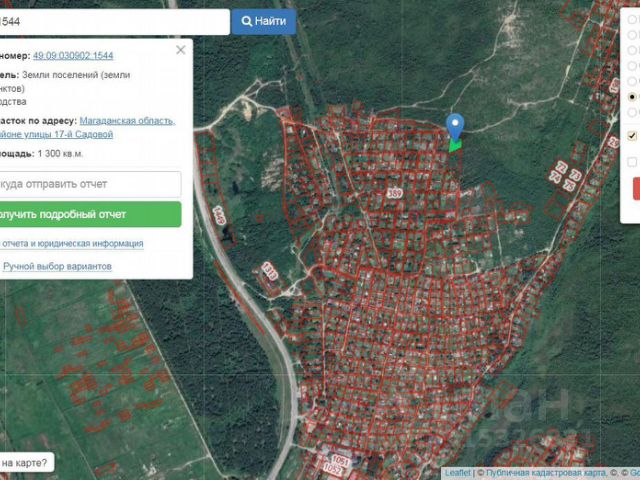This screenshot has width=640, height=480.
Task: Uncheck the ticked checkbox in layers panel
Action: click(x=632, y=136)
